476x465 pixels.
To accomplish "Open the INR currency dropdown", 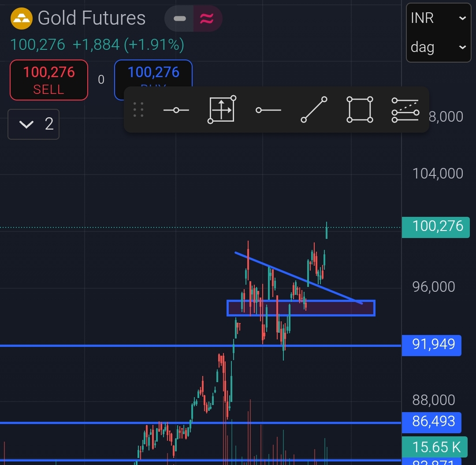I will tap(438, 19).
